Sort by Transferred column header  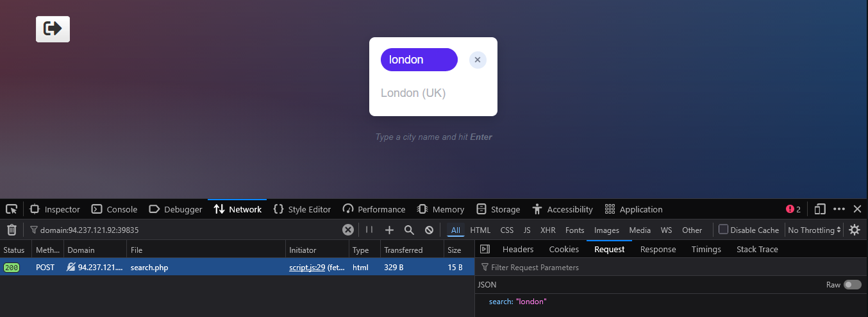coord(412,250)
